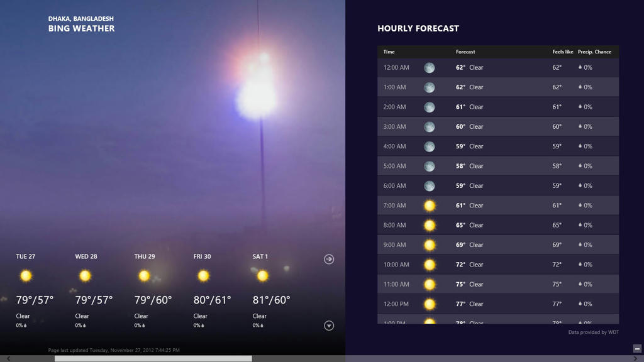Click the Precip. Chance column header
Image resolution: width=644 pixels, height=362 pixels.
[594, 52]
